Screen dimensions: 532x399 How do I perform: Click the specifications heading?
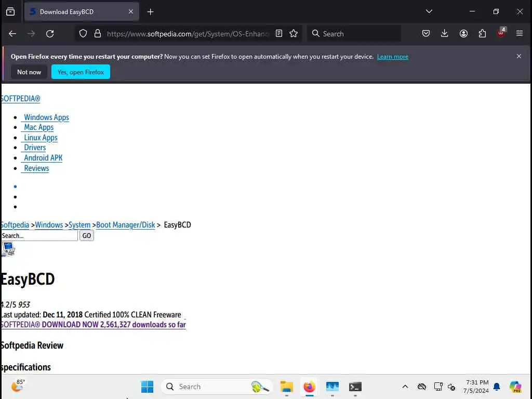26,367
